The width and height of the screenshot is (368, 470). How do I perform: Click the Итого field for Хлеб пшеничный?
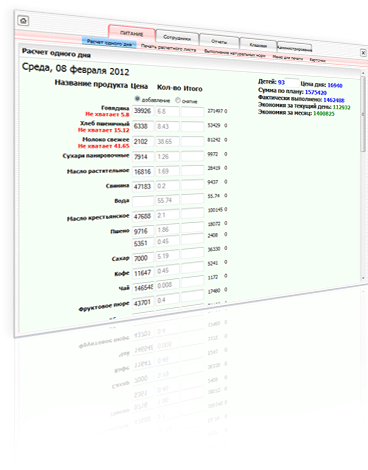(x=192, y=126)
